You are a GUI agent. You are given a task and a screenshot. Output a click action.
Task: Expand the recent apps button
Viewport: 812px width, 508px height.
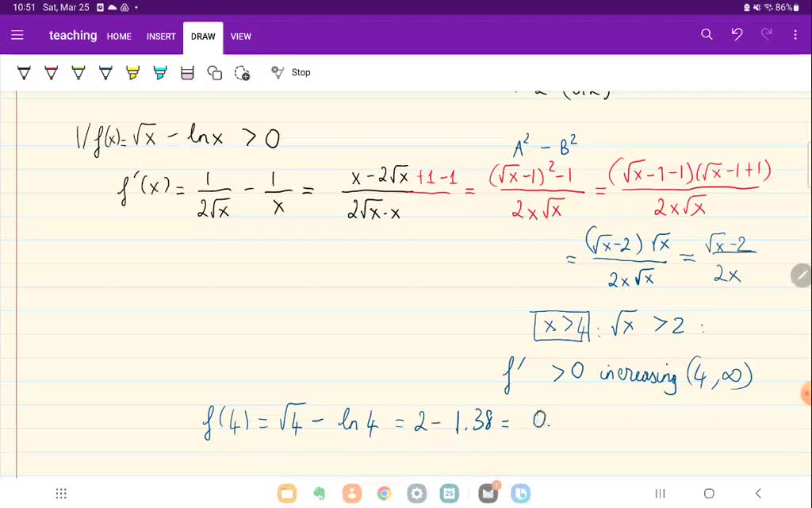[659, 493]
